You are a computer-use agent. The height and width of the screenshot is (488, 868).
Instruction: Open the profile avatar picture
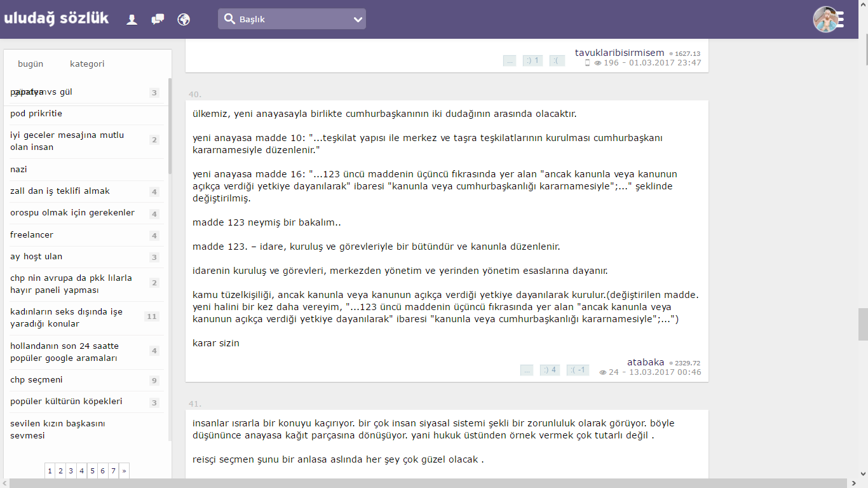(x=826, y=20)
